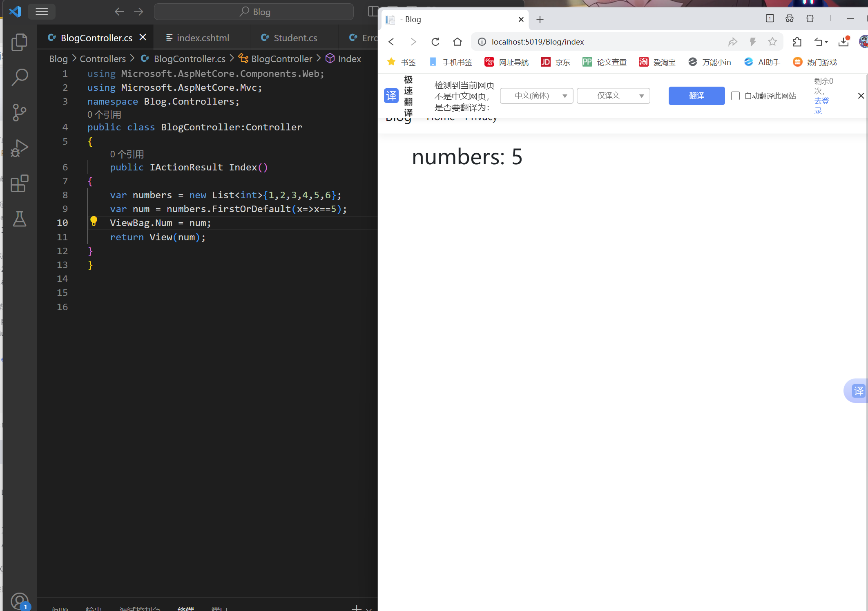The width and height of the screenshot is (868, 611).
Task: Close the BlogController.cs tab
Action: pyautogui.click(x=143, y=37)
